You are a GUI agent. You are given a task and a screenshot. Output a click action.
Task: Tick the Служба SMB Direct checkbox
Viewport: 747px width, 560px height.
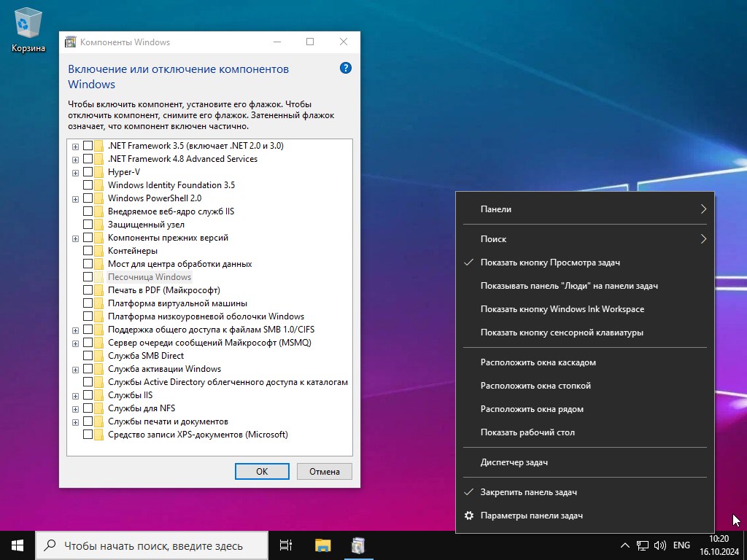pos(88,356)
